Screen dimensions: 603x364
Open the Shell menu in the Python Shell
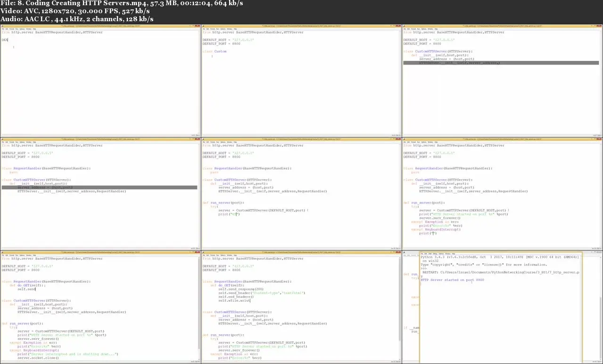click(430, 253)
